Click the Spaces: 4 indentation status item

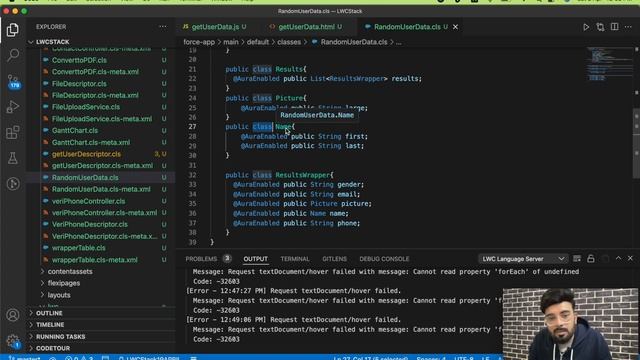pos(431,358)
